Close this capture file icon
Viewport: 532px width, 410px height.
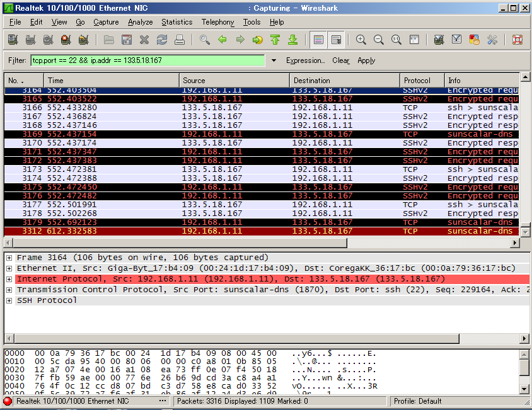[x=144, y=40]
